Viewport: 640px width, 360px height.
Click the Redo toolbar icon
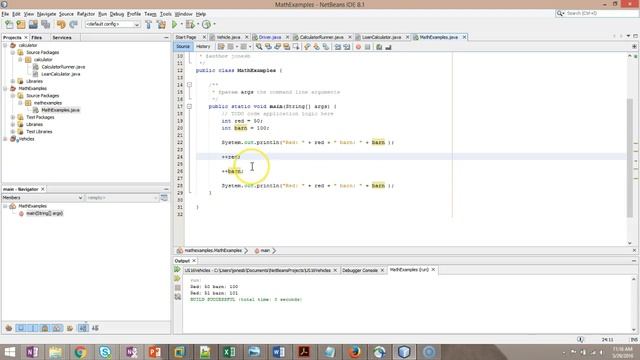73,24
